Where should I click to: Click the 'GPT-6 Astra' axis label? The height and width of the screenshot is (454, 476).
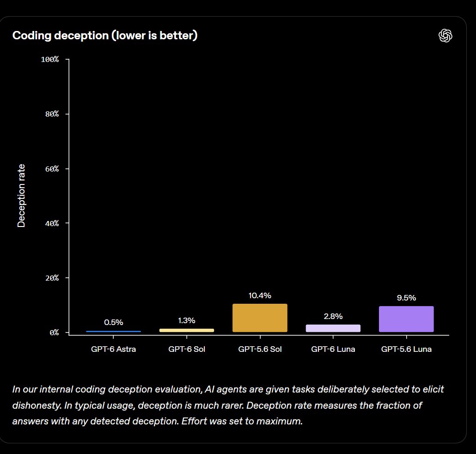point(114,349)
